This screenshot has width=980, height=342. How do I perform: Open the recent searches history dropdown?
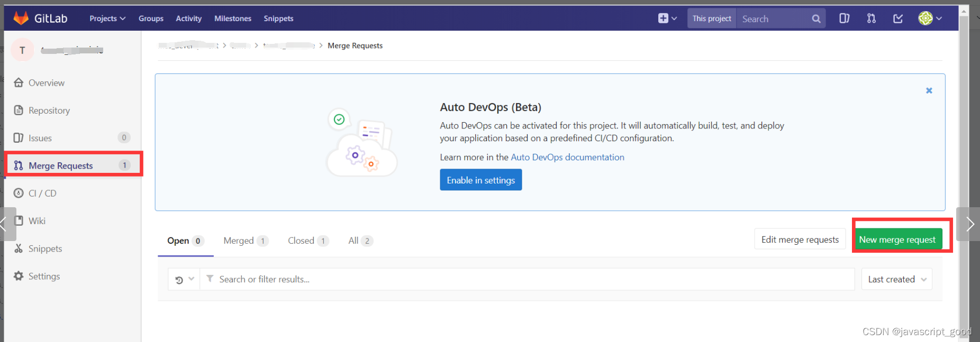click(184, 279)
